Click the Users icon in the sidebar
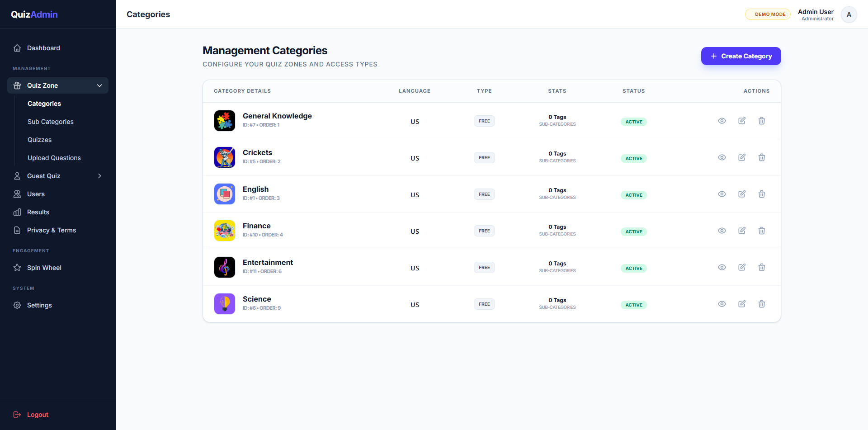The width and height of the screenshot is (868, 430). [17, 194]
